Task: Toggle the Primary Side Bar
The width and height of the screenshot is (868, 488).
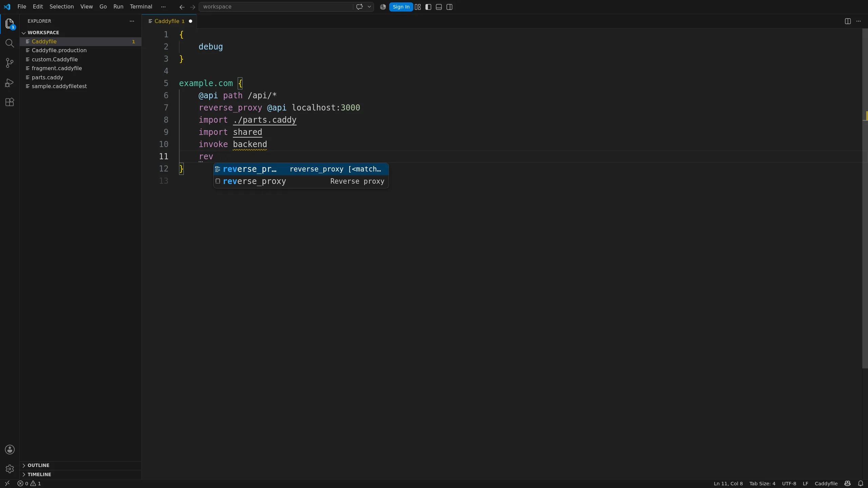Action: (x=428, y=7)
